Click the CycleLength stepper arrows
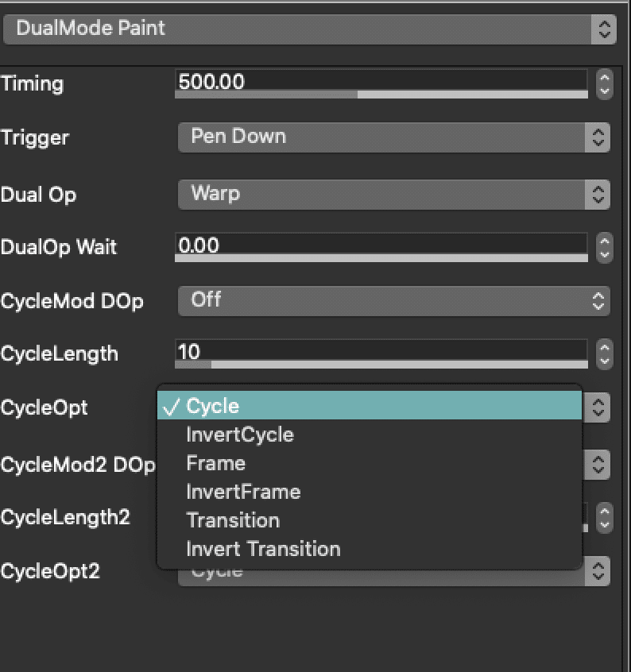 605,354
